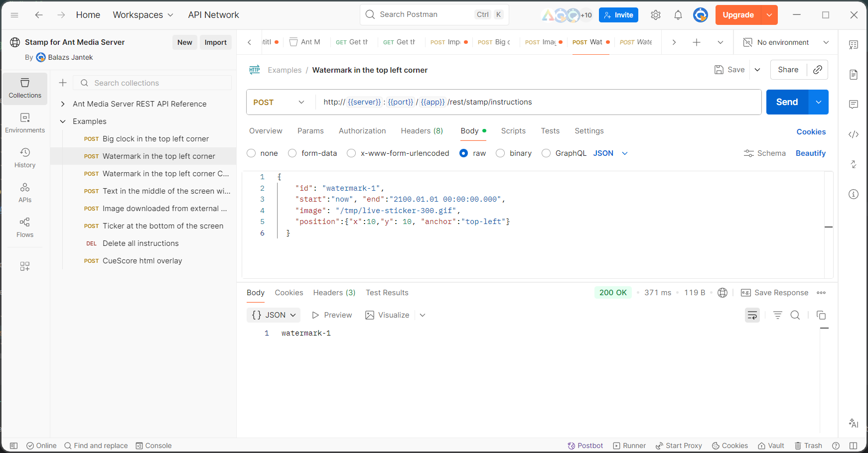The image size is (868, 453).
Task: Open the Save options dropdown arrow
Action: 757,70
